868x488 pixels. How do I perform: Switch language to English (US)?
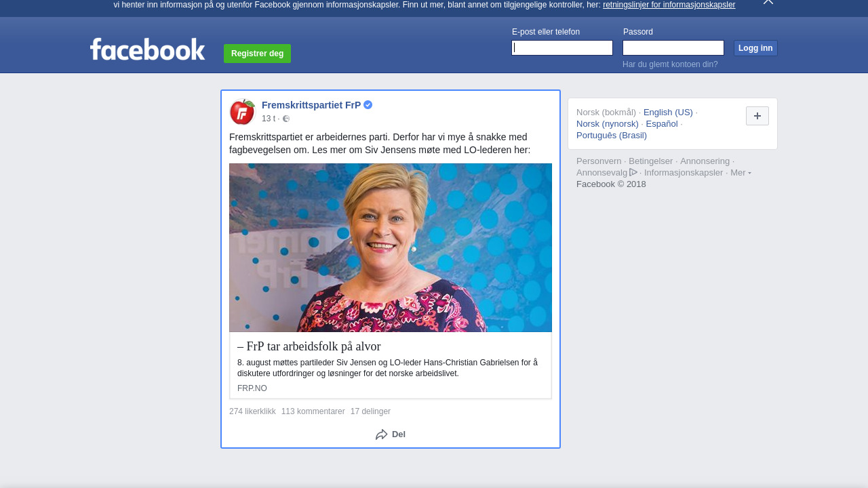tap(668, 113)
